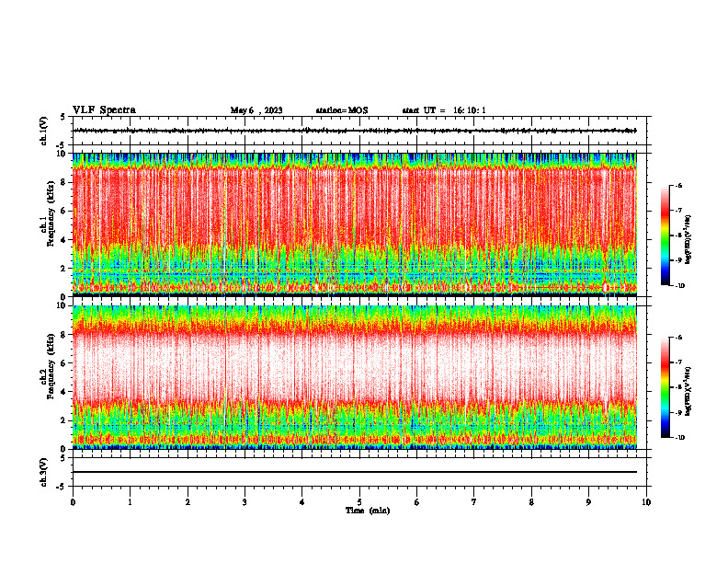Click the "ch.3(V)" axis label
728x563 pixels.
tap(44, 472)
